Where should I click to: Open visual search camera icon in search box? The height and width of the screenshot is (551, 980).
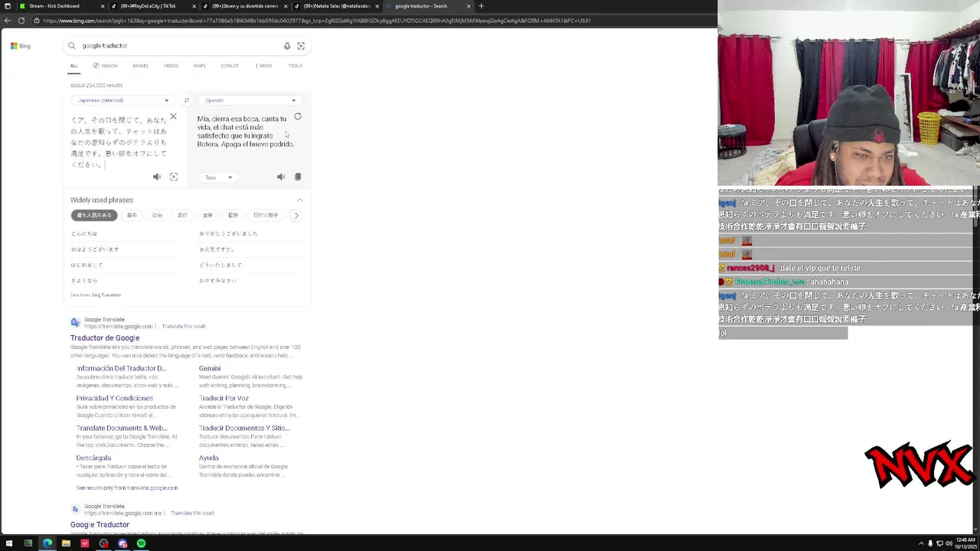point(301,46)
